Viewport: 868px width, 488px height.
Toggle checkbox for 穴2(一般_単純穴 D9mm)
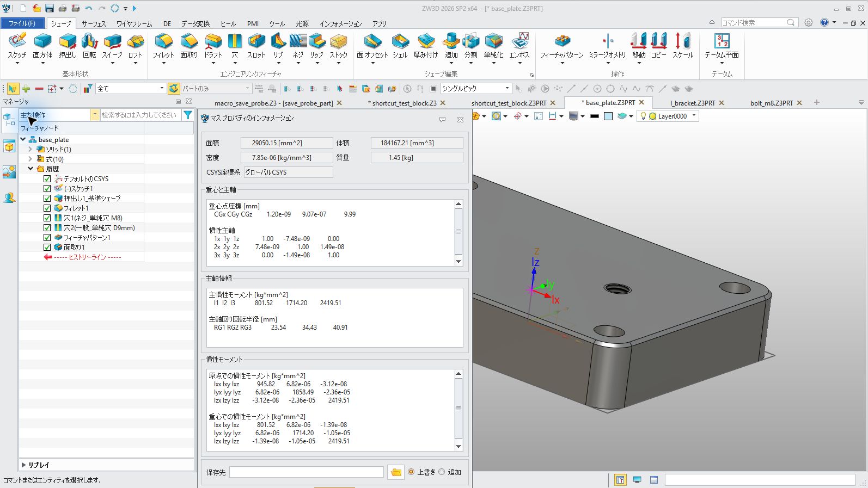47,227
